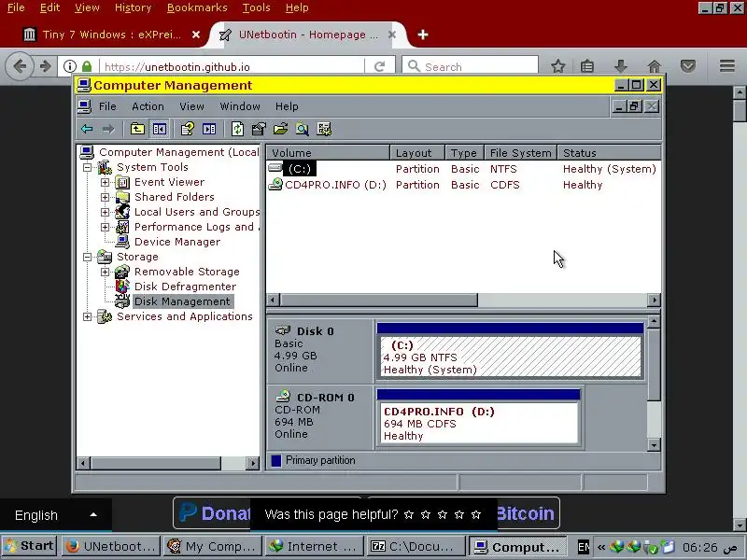The height and width of the screenshot is (560, 747).
Task: Click the console tree scroll right arrow
Action: (253, 463)
